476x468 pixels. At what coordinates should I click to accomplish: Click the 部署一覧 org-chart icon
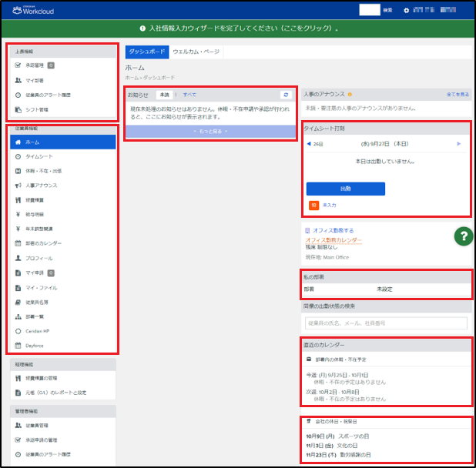18,316
